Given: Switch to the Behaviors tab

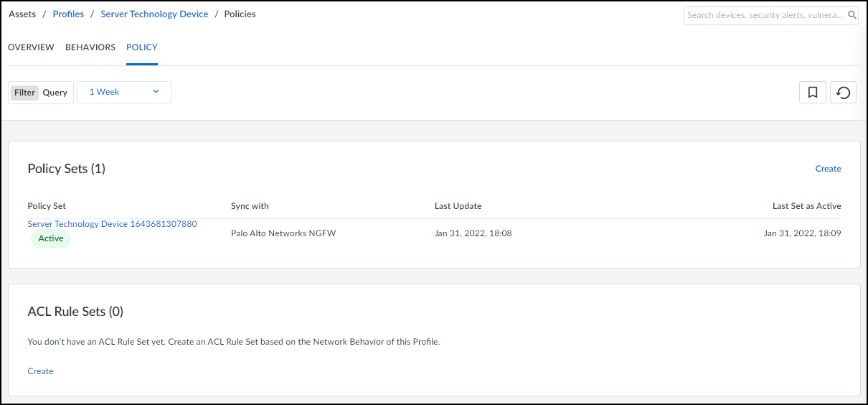Looking at the screenshot, I should click(x=90, y=47).
